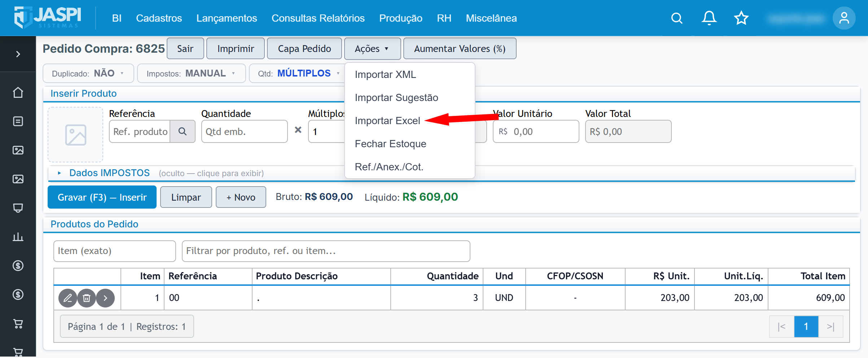Expand the left sidebar chevron

coord(18,54)
